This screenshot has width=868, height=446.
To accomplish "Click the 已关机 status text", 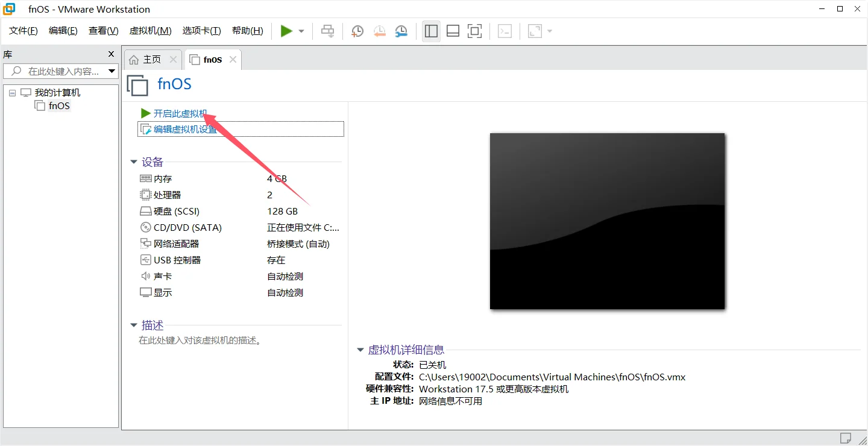I will tap(432, 365).
